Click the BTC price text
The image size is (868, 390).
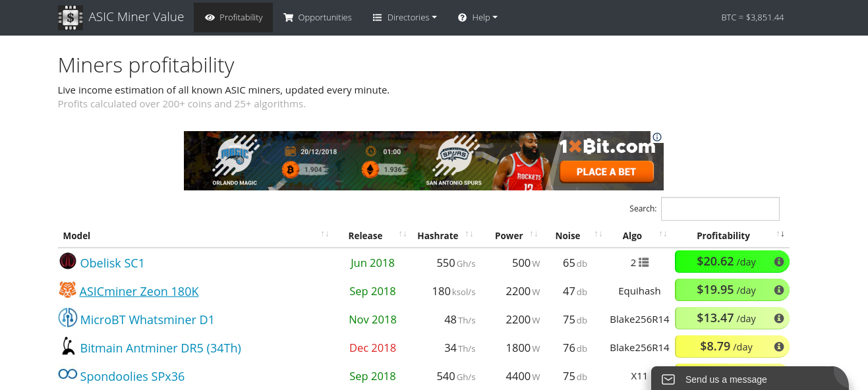pyautogui.click(x=753, y=17)
